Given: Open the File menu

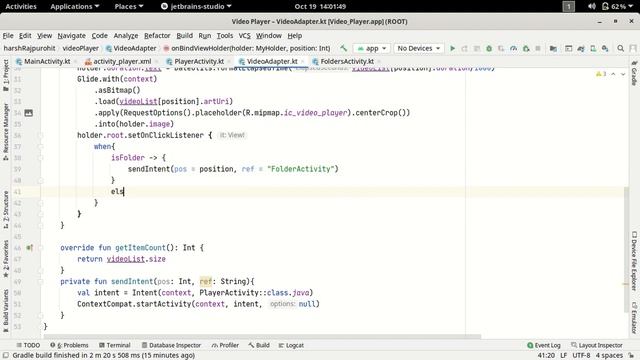Looking at the screenshot, I should [8, 36].
